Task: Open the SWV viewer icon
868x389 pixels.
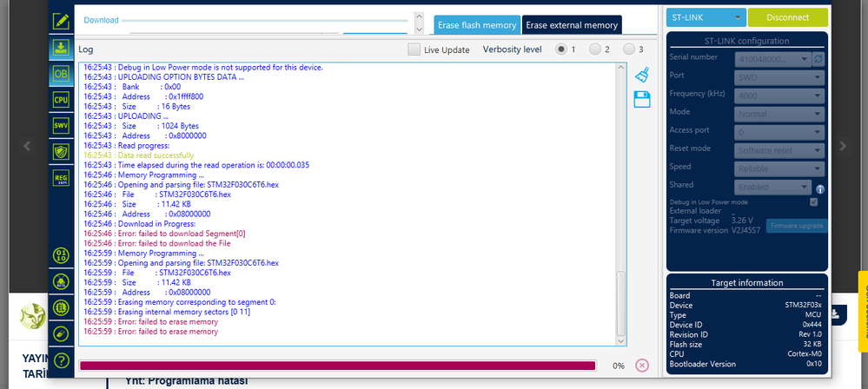Action: (61, 126)
